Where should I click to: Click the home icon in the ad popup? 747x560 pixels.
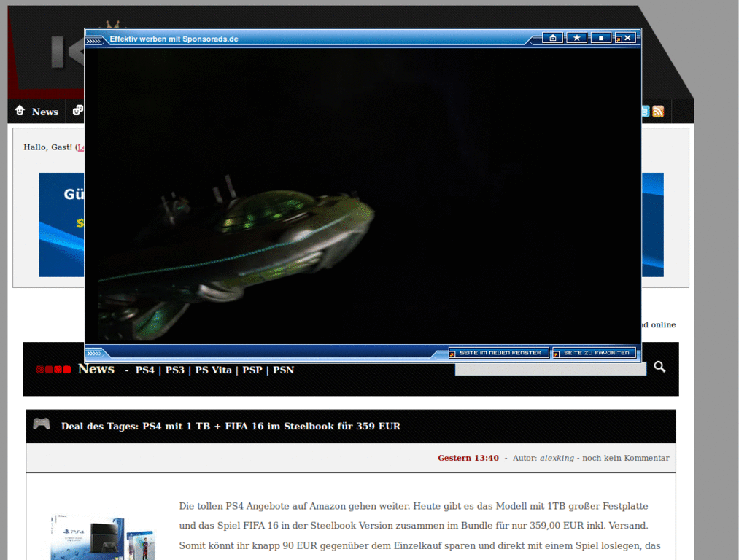pyautogui.click(x=553, y=38)
